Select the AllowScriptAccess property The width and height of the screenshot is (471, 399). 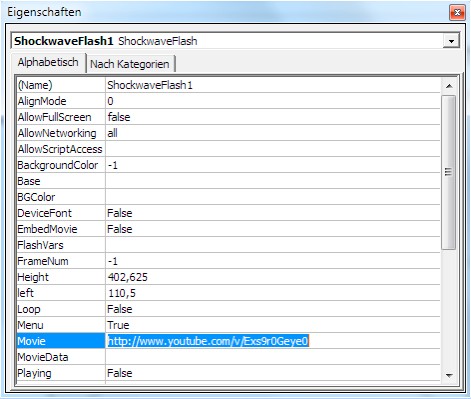coord(61,149)
